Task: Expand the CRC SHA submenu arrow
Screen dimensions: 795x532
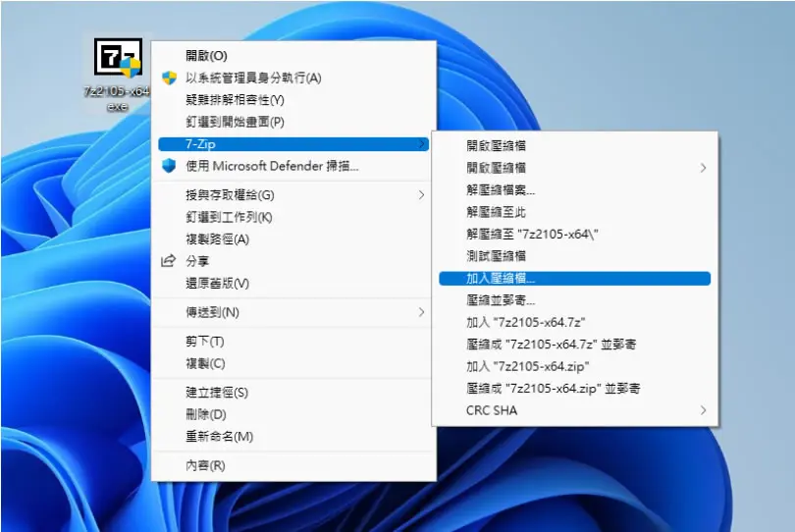Action: (703, 410)
